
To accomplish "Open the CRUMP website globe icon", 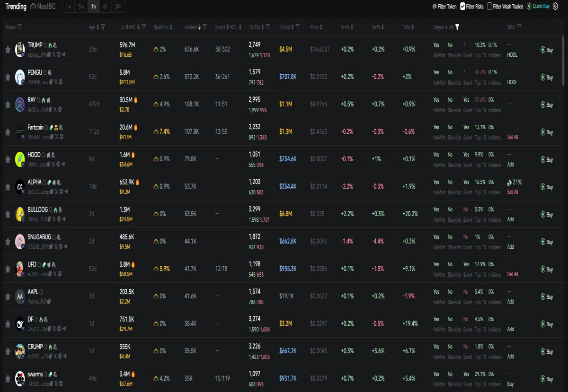I will [60, 356].
